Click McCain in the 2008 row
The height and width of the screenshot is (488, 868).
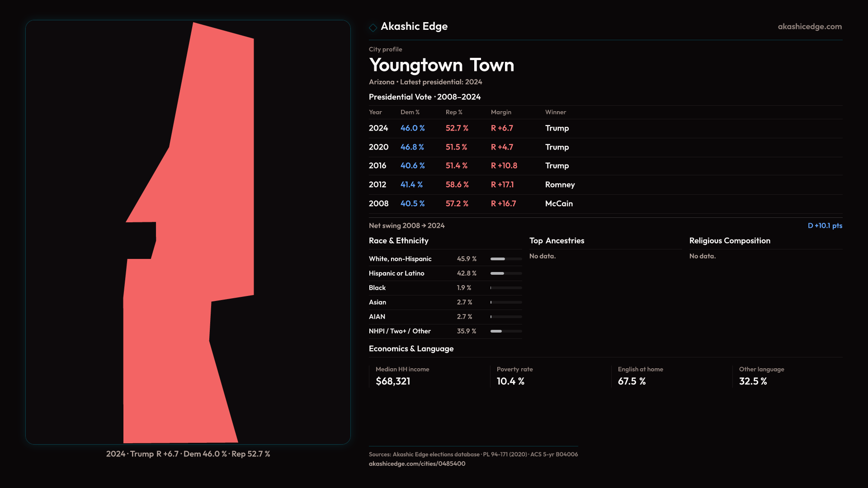coord(559,204)
